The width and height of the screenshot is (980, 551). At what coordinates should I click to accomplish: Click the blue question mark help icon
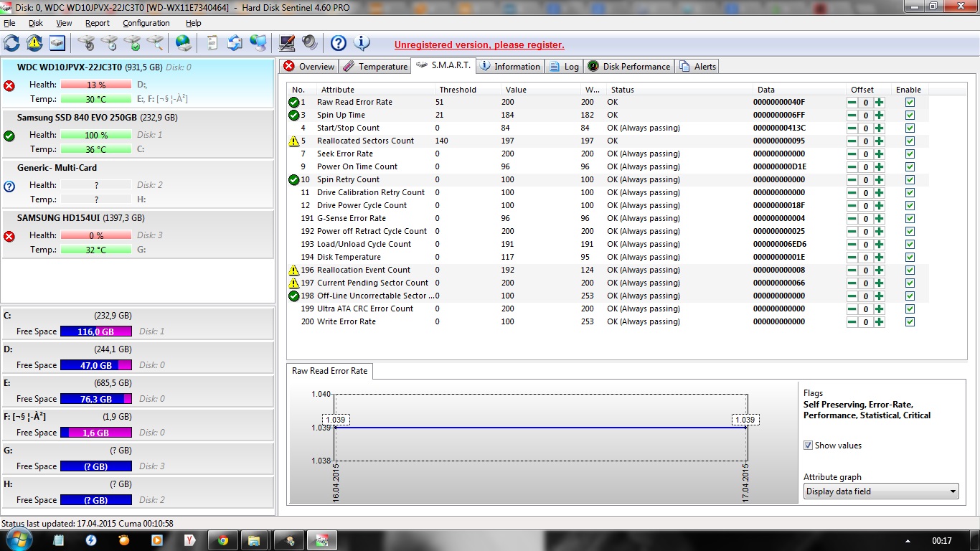tap(338, 43)
